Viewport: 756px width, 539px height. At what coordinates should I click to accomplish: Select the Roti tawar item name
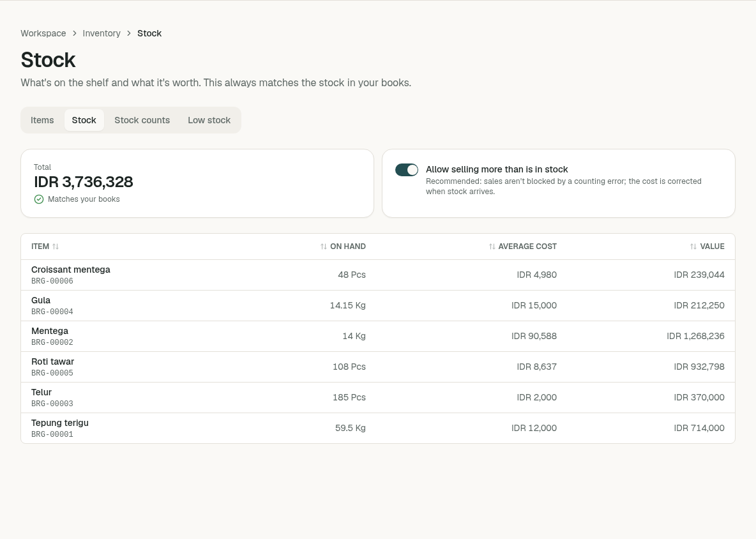(x=52, y=361)
